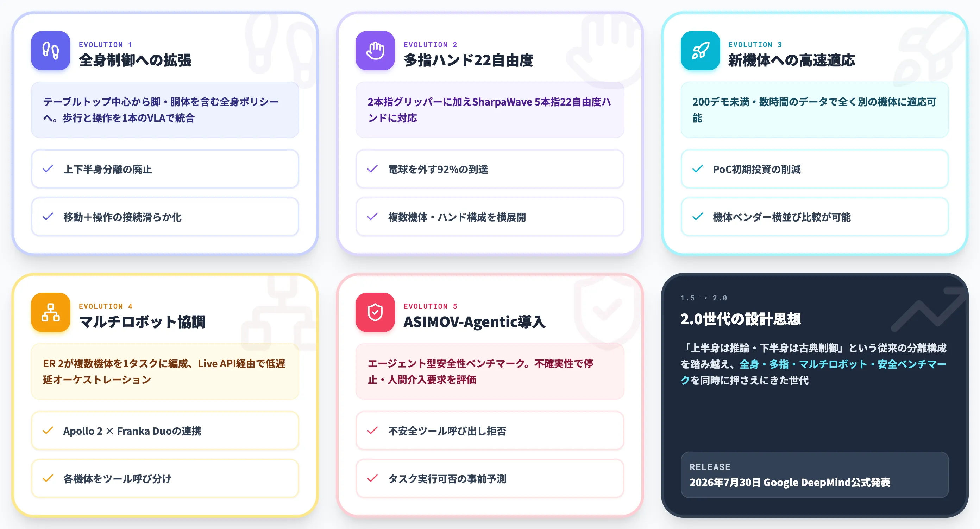The height and width of the screenshot is (529, 980).
Task: Click the checkmark beside 電球を外す92%の到達
Action: [x=372, y=169]
